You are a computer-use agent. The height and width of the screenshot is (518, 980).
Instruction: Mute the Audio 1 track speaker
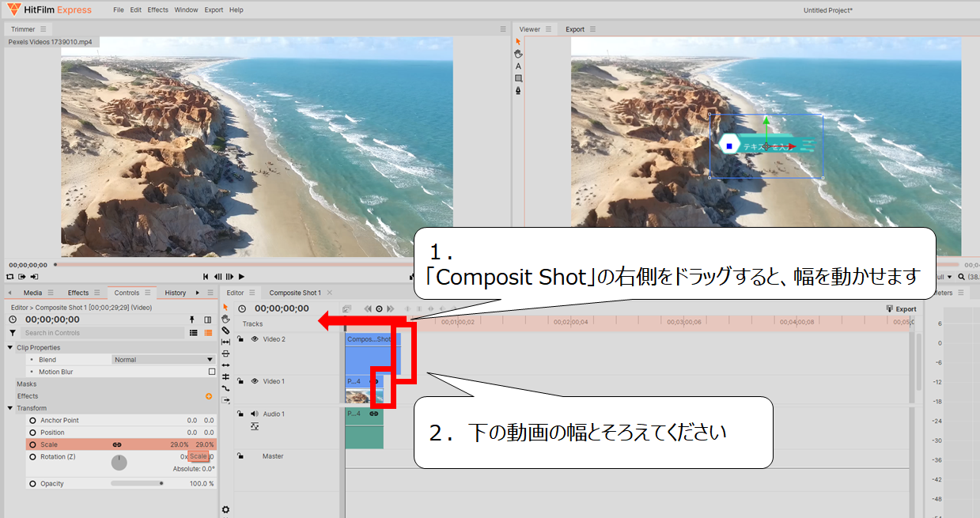(x=255, y=414)
